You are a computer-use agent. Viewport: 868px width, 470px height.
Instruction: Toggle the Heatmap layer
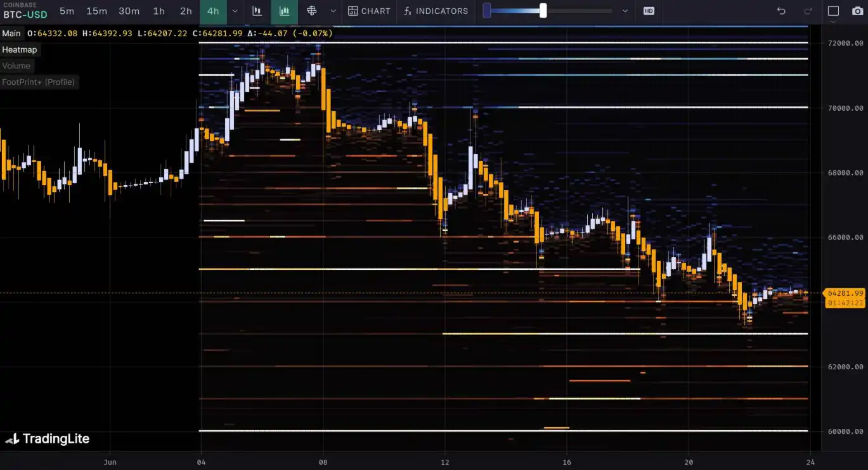click(20, 49)
